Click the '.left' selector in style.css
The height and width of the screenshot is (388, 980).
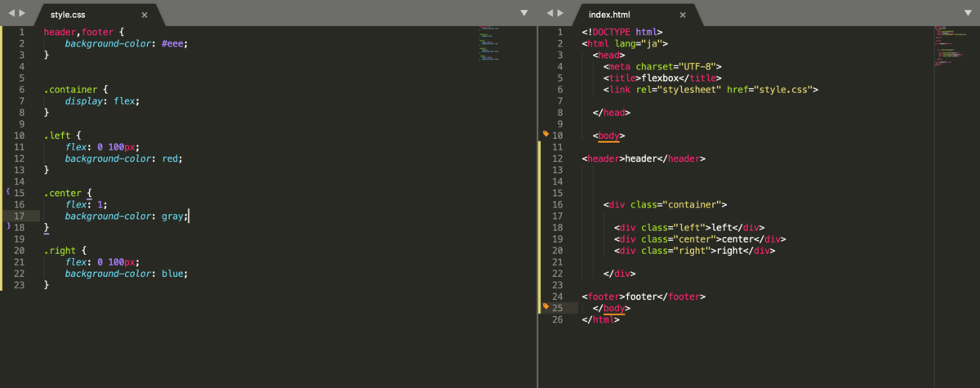click(57, 135)
